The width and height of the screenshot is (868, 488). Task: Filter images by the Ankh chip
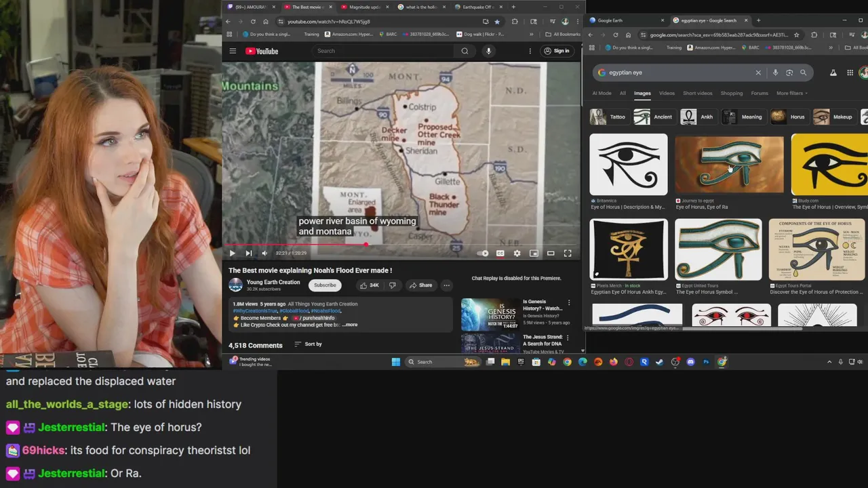(698, 117)
